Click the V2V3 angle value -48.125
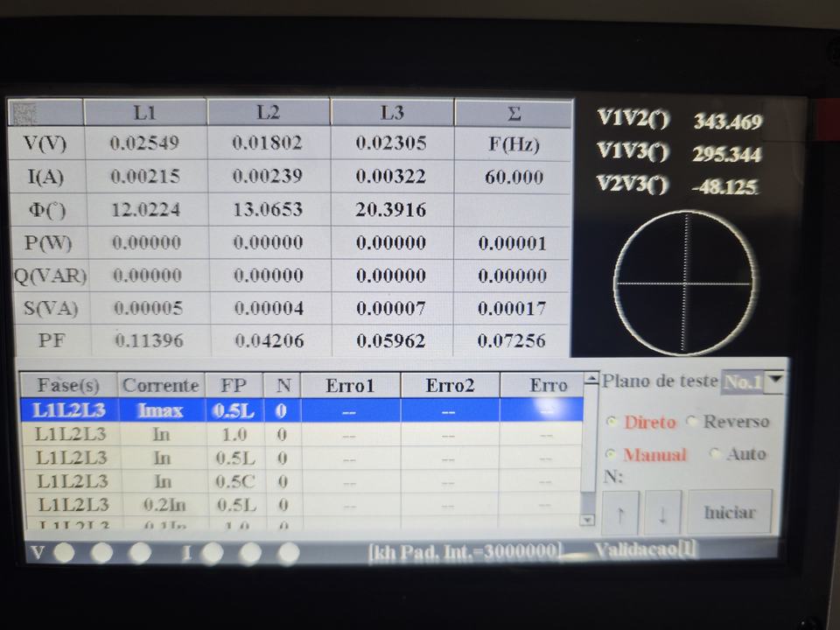The height and width of the screenshot is (630, 840). point(724,187)
